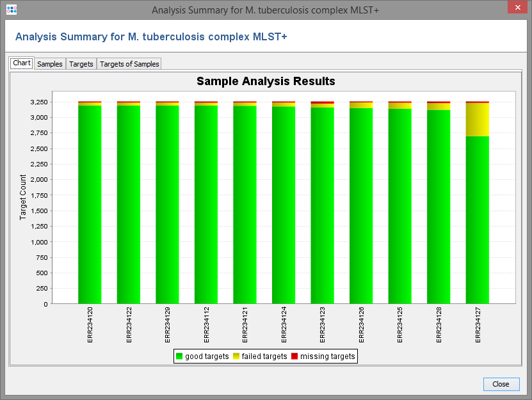Switch to the Chart tab
This screenshot has height=400, width=532.
21,63
